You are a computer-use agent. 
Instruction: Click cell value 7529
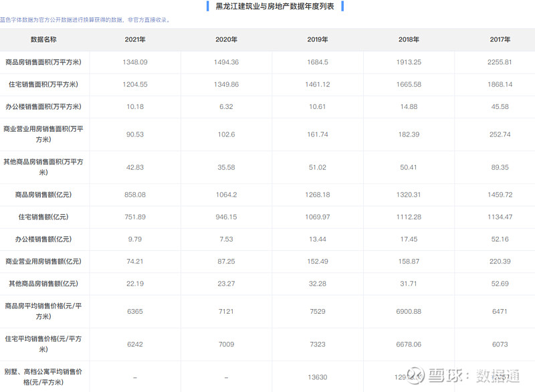coord(318,311)
